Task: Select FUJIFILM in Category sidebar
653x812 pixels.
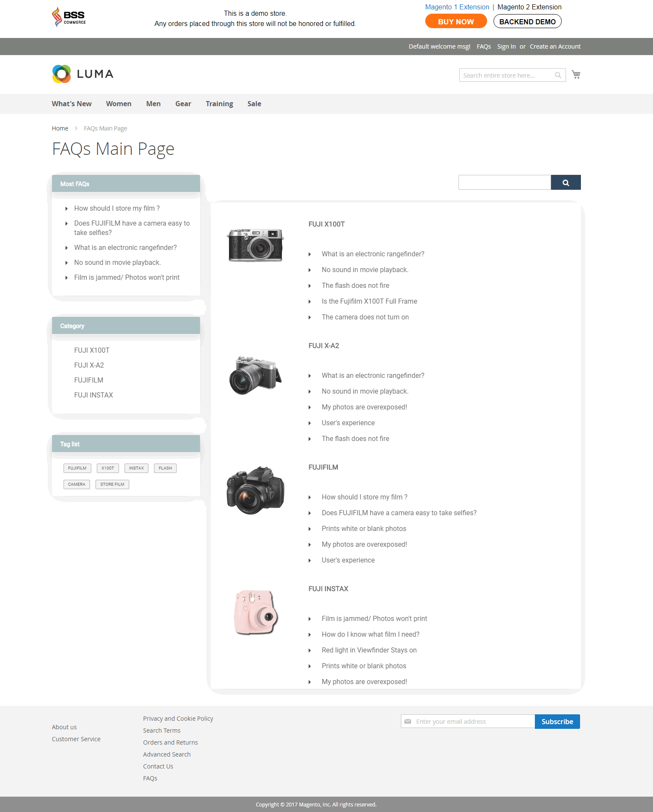Action: coord(89,380)
